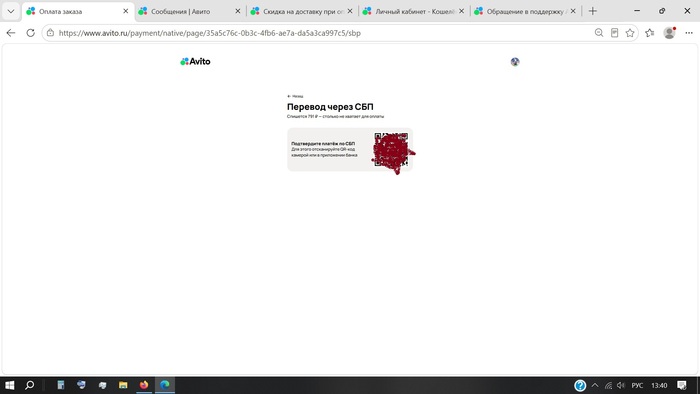Open the volume speaker tray icon
This screenshot has width=700, height=394.
click(x=621, y=385)
